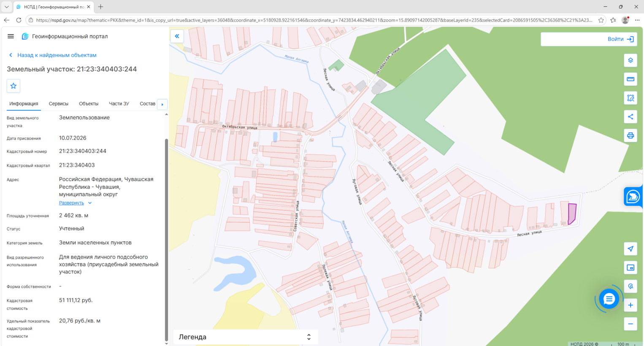Open the Сервисы tab
This screenshot has width=644, height=346.
(59, 104)
